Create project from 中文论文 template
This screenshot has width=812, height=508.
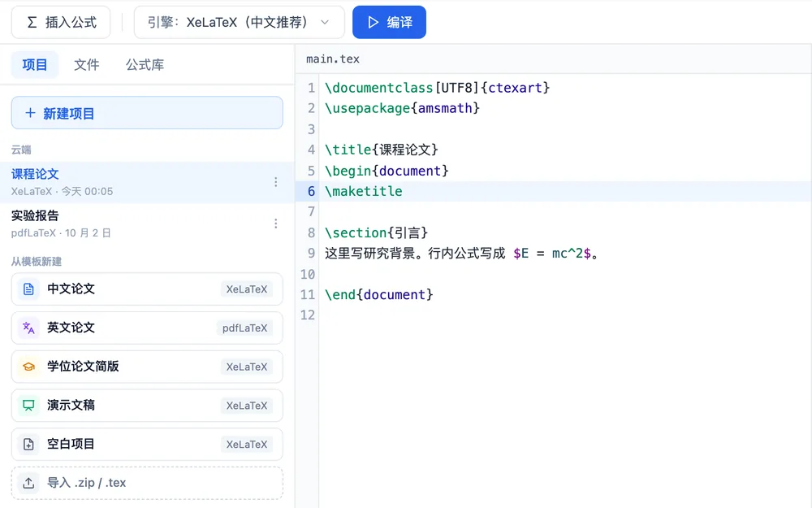147,289
